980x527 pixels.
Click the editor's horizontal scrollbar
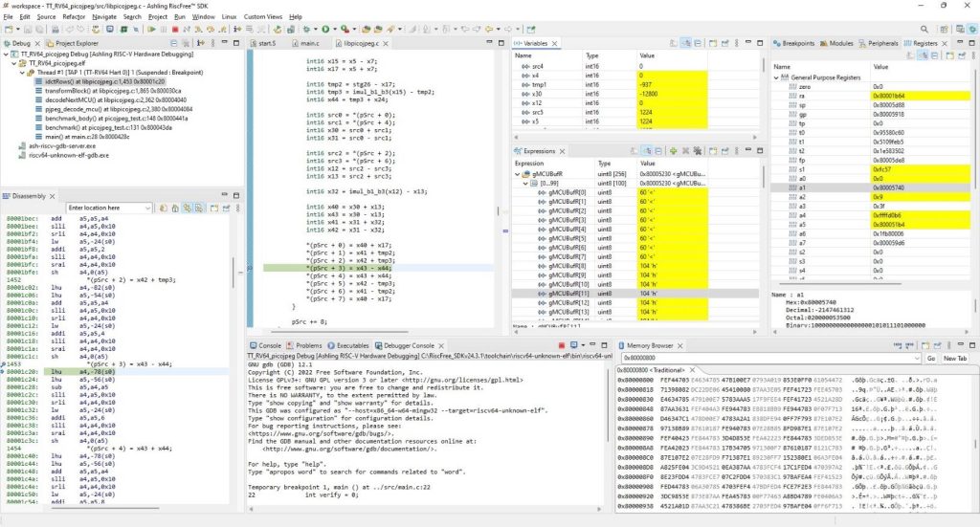point(338,332)
